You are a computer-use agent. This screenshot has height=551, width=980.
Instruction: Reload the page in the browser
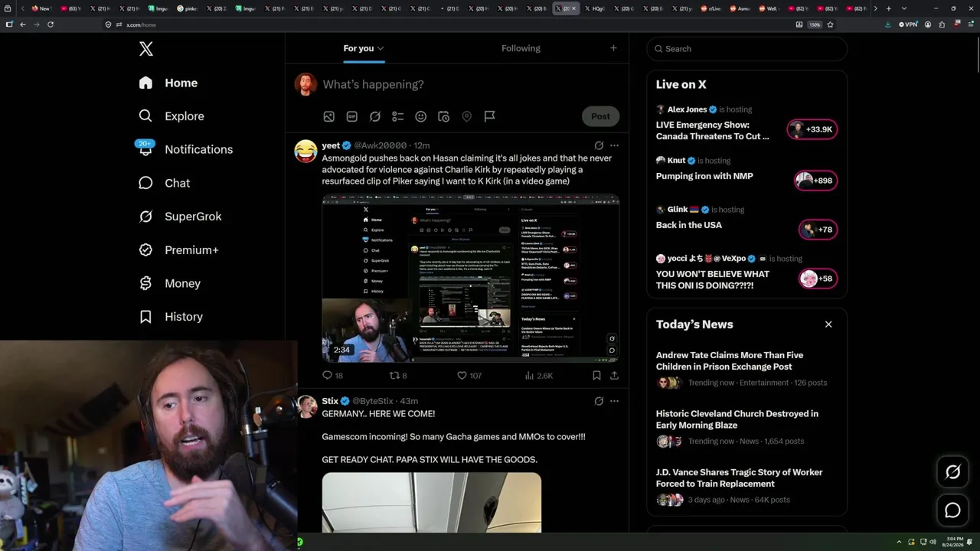51,24
